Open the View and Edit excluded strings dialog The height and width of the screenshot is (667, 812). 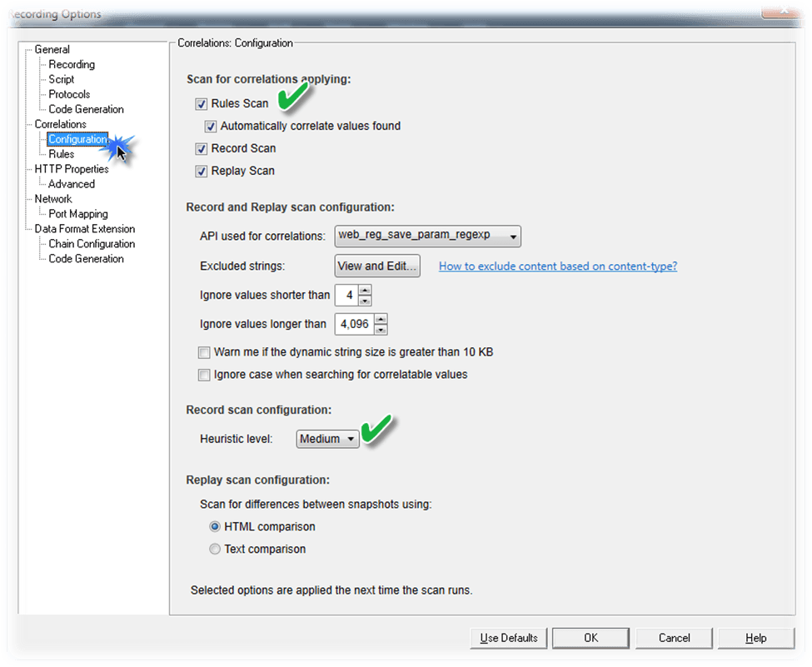(x=376, y=266)
